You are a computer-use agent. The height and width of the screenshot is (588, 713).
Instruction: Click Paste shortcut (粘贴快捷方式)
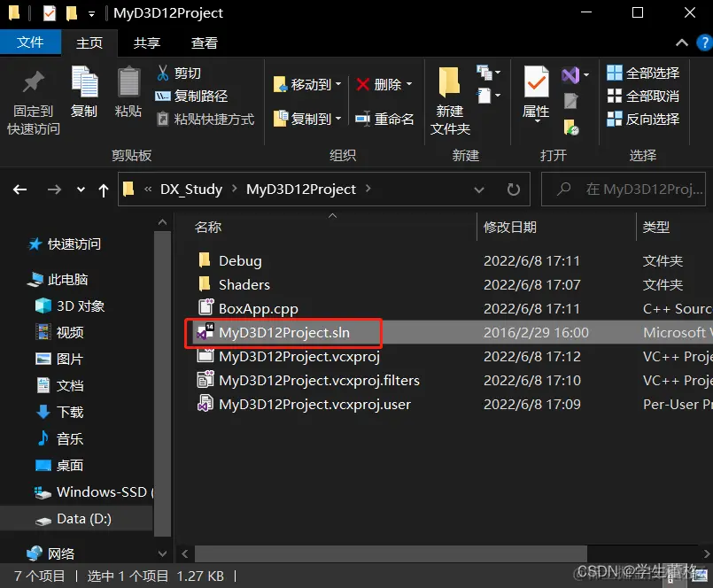coord(205,120)
